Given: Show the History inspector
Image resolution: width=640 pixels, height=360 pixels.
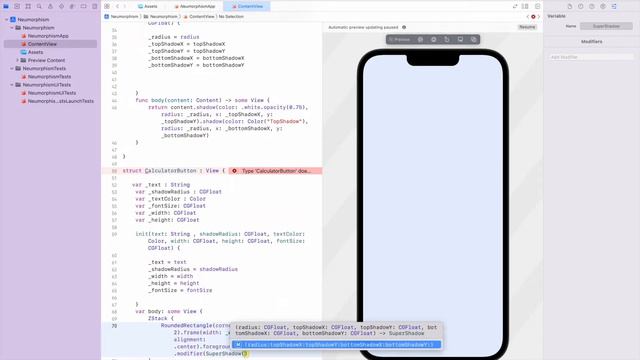Looking at the screenshot, I should (x=580, y=7).
